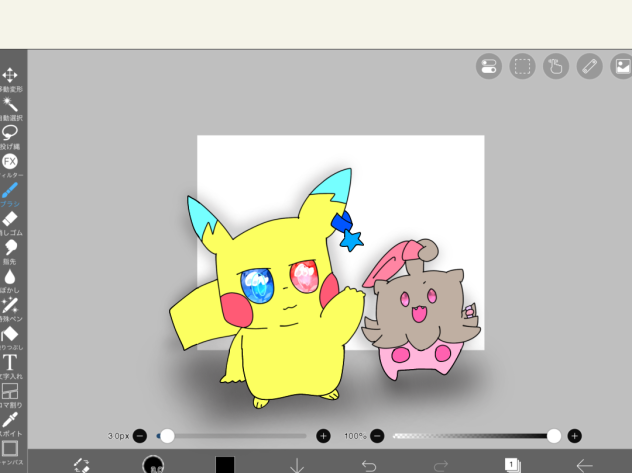Open the black color swatch
This screenshot has height=473, width=632.
[225, 465]
